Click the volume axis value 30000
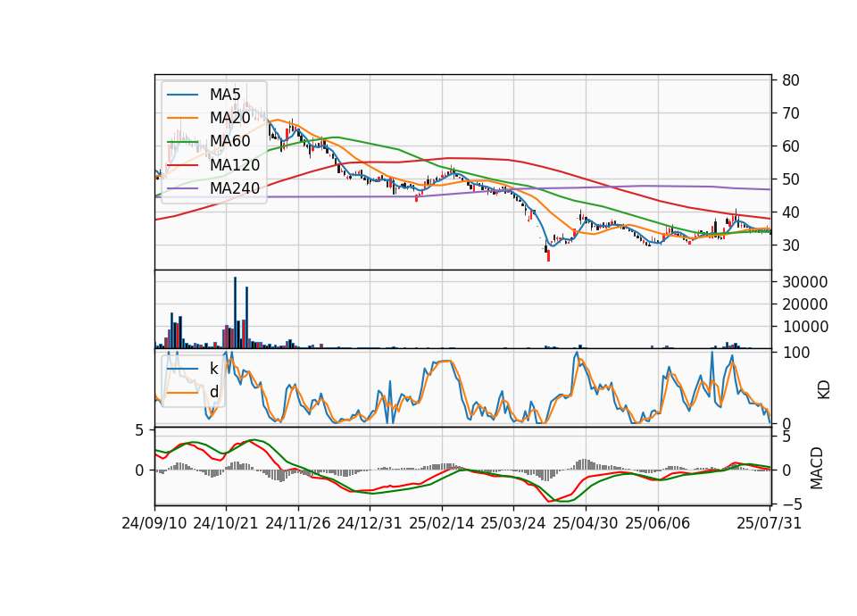 point(805,282)
